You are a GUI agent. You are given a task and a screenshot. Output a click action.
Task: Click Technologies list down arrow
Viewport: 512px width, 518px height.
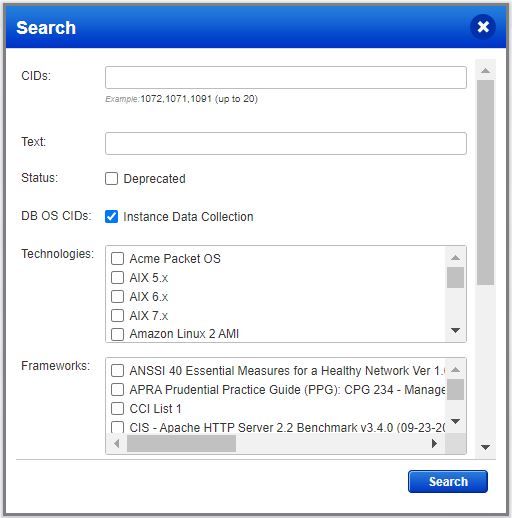455,330
